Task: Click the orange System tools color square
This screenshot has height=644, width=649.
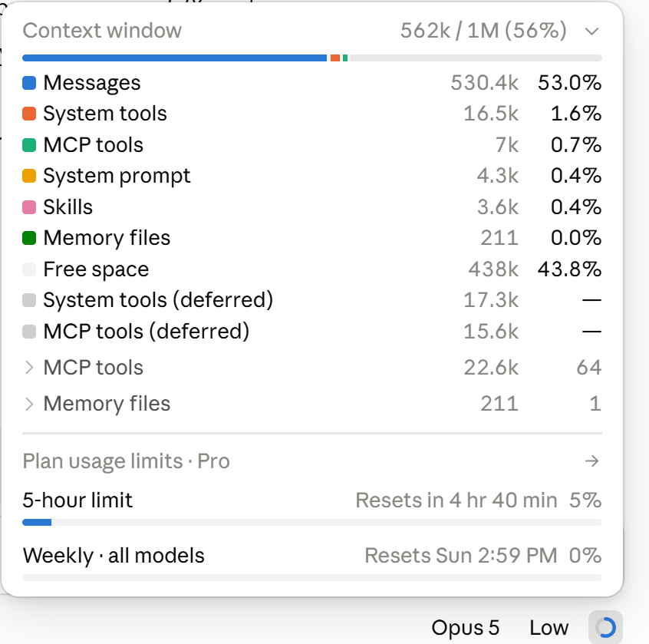Action: [29, 114]
